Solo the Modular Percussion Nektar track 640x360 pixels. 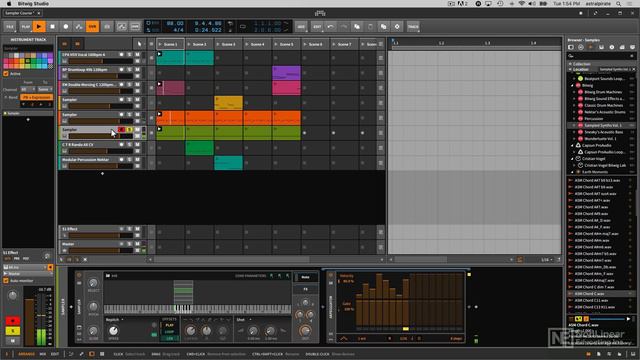coord(129,160)
